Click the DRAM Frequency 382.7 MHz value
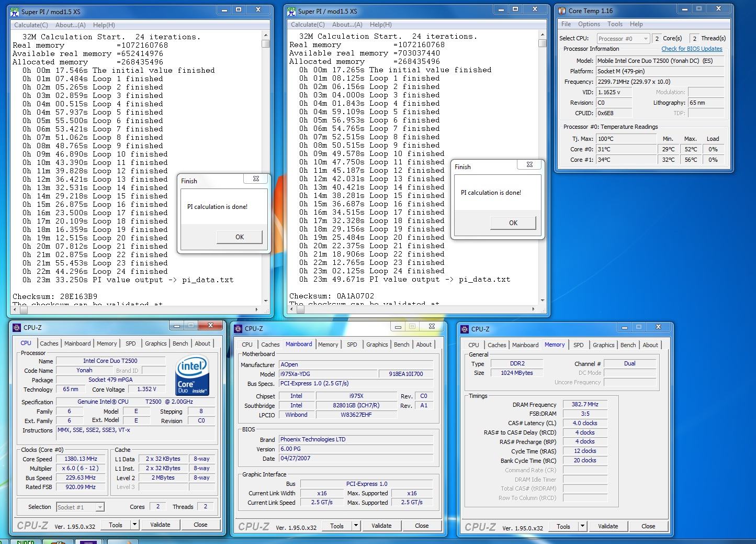Screen dimensions: 756x544 [585, 404]
